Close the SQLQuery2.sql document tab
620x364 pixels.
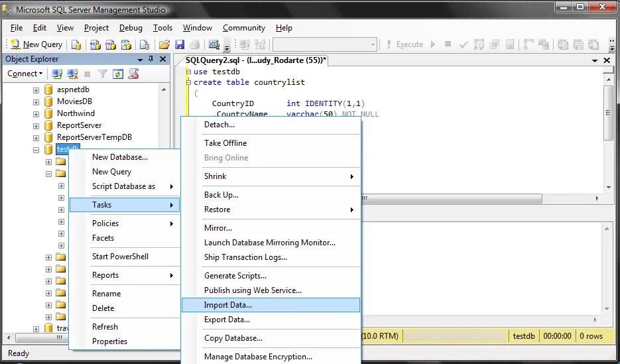(x=607, y=60)
